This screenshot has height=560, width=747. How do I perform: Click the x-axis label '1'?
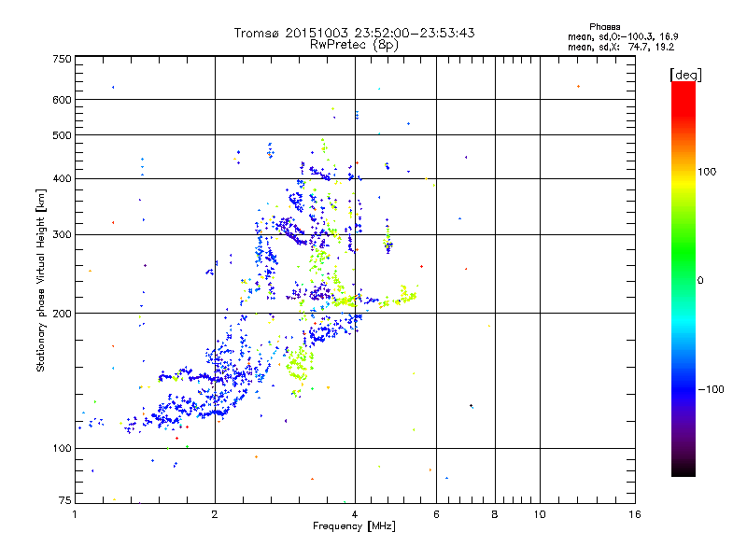click(75, 514)
